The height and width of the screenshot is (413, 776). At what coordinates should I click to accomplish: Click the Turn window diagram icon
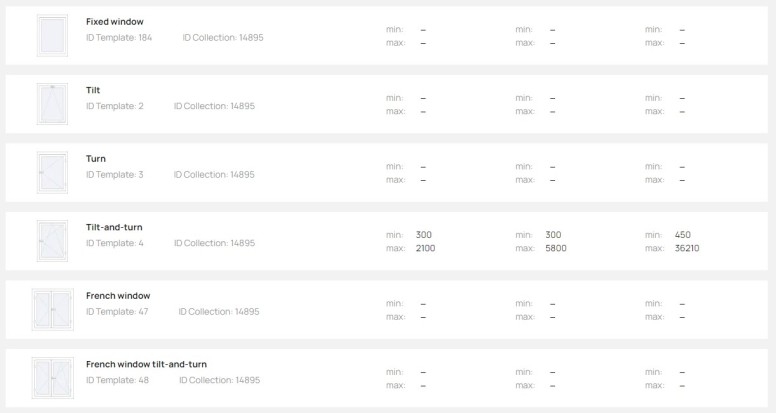pyautogui.click(x=52, y=172)
